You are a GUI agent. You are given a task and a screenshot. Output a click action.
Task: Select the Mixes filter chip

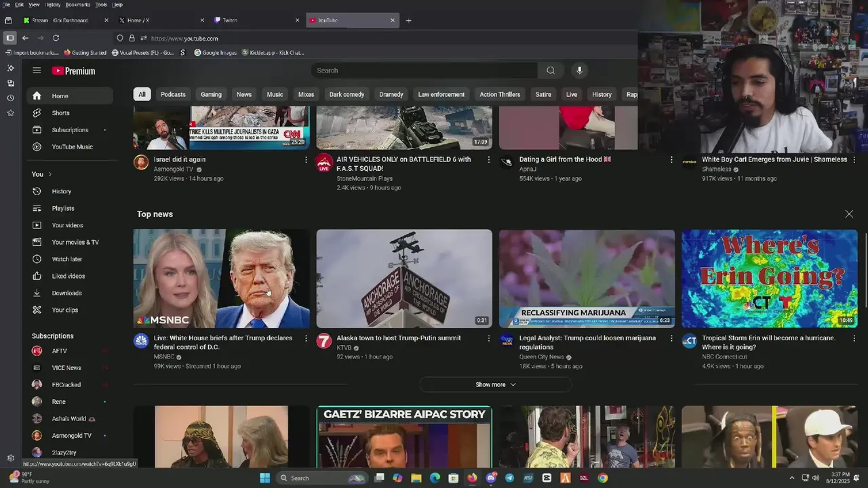point(306,94)
